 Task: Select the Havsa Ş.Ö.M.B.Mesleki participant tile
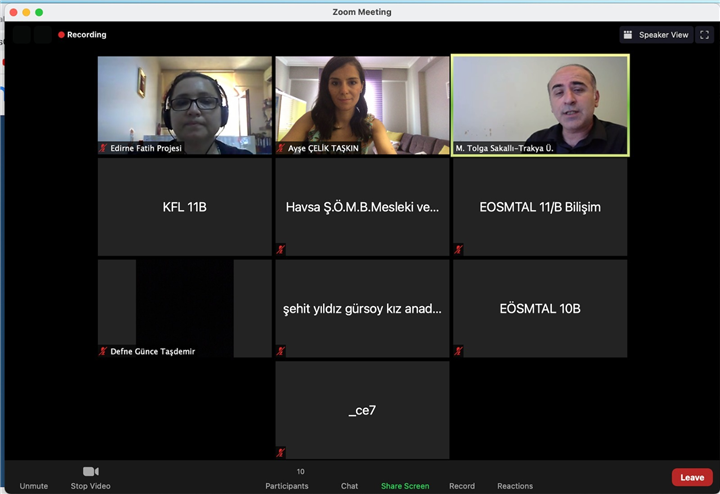pos(362,207)
